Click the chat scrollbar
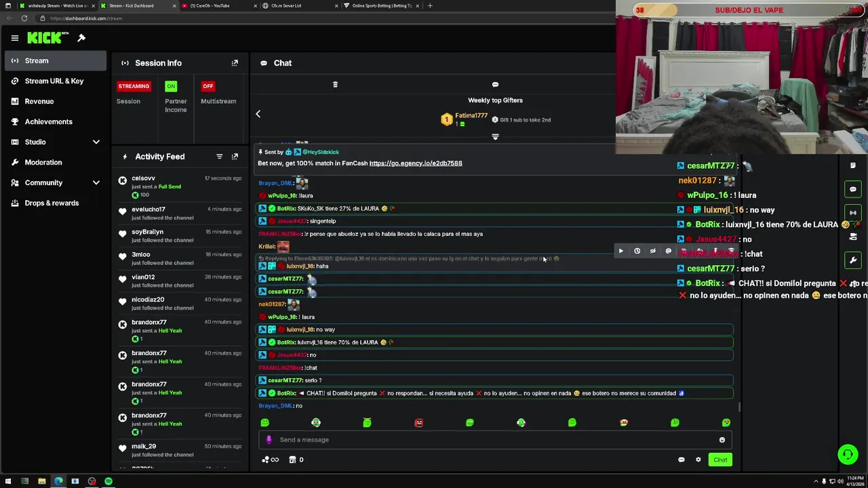The height and width of the screenshot is (488, 868). tap(739, 407)
